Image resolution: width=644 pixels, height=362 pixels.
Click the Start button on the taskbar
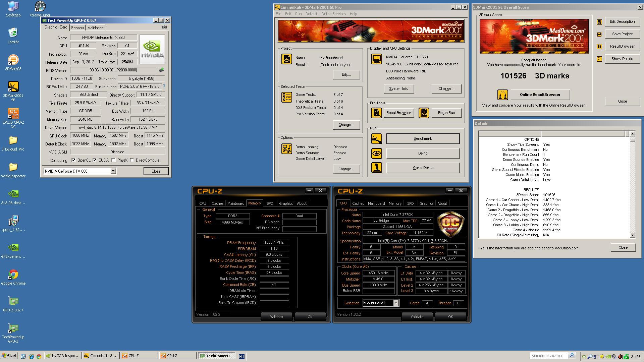pos(9,356)
